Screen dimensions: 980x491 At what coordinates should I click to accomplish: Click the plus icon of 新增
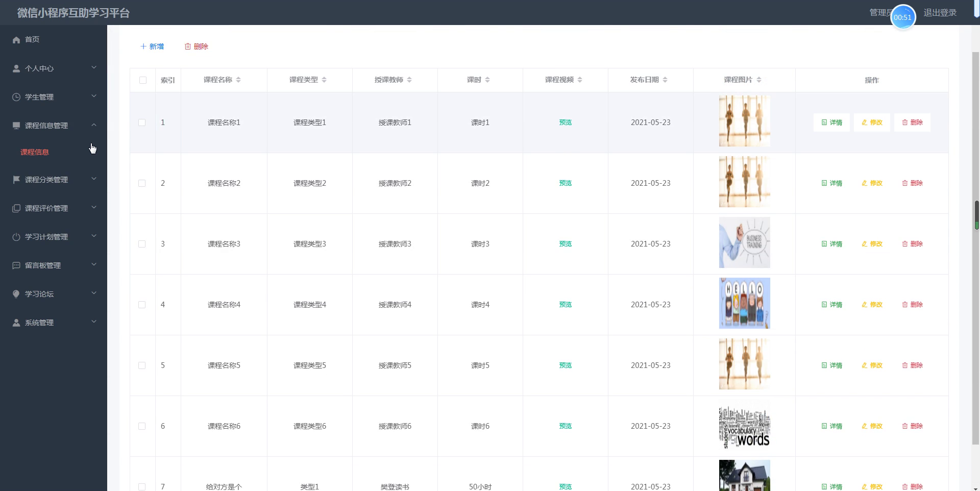(x=143, y=46)
